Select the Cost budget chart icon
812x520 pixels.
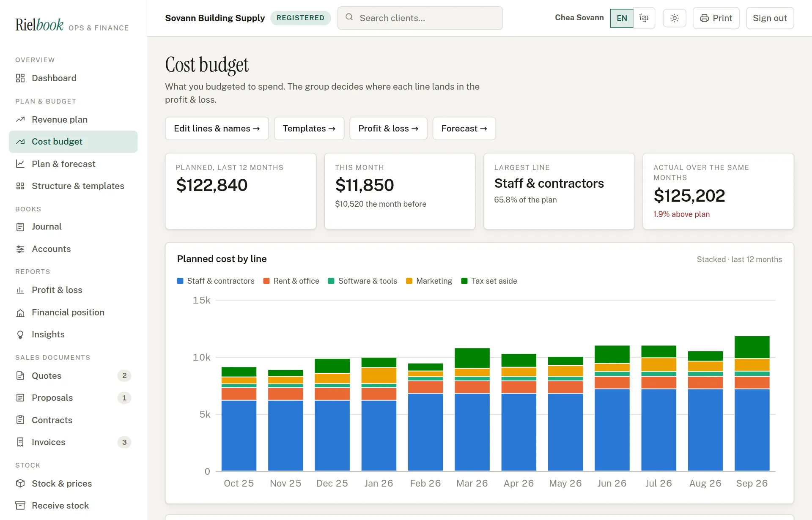coord(20,142)
